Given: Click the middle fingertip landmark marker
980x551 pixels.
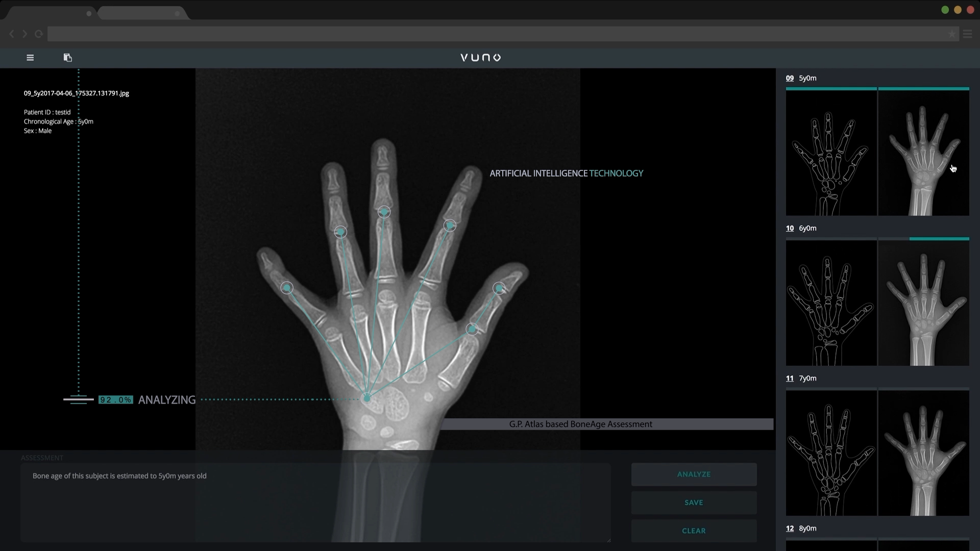Looking at the screenshot, I should (384, 212).
